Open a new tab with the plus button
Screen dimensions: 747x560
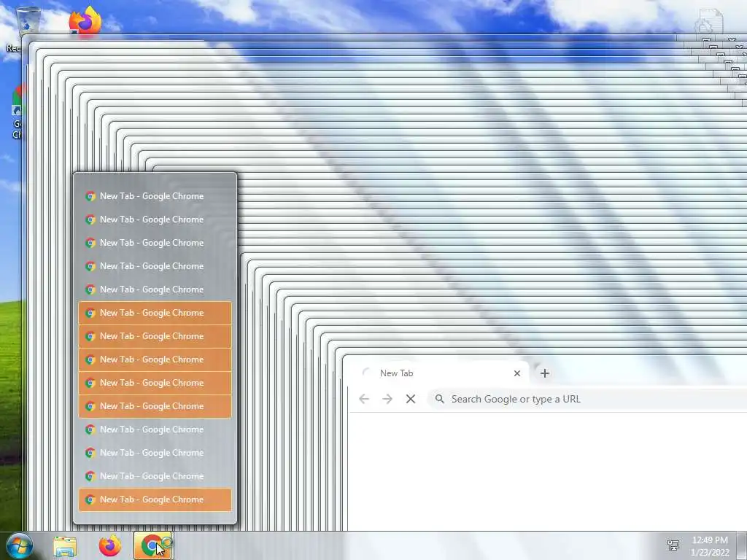click(545, 373)
